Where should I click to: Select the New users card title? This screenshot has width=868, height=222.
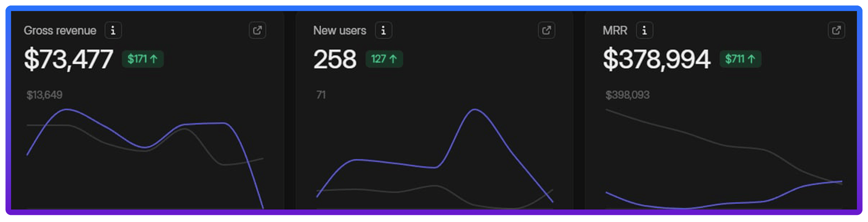coord(339,31)
